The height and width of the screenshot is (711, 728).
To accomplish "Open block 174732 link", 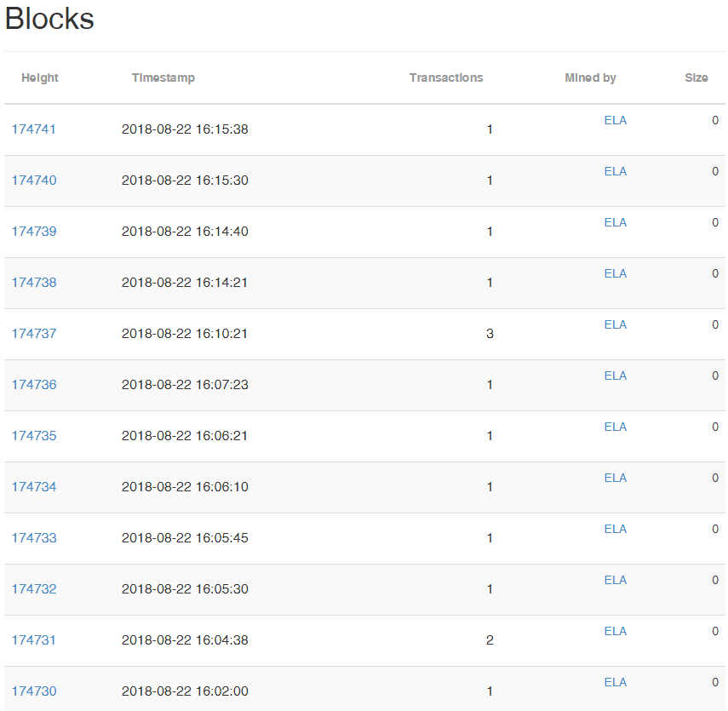I will 34,589.
